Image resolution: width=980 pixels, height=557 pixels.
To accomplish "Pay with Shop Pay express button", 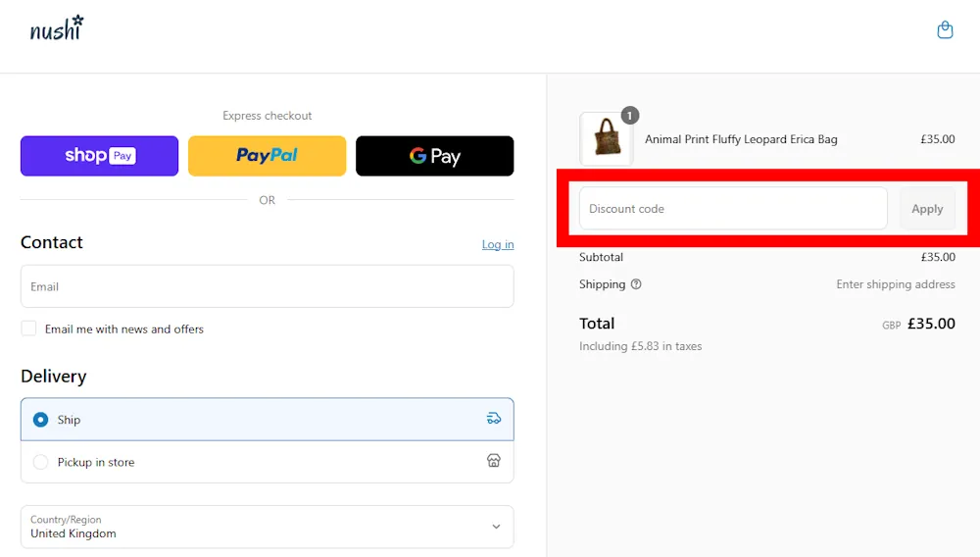I will pyautogui.click(x=99, y=156).
